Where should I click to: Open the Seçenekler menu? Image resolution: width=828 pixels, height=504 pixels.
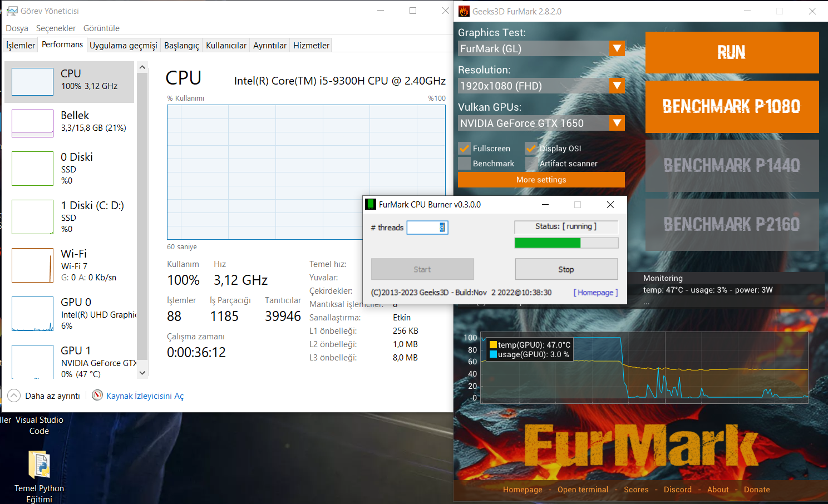click(x=56, y=28)
